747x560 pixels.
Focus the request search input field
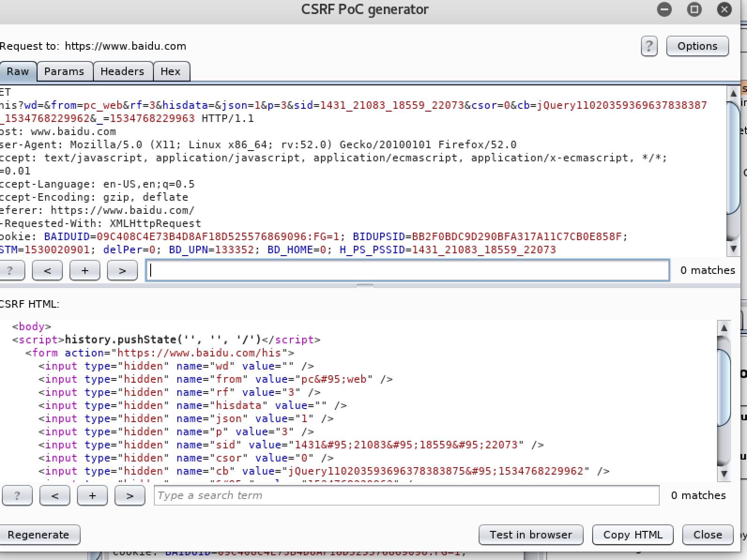point(407,271)
